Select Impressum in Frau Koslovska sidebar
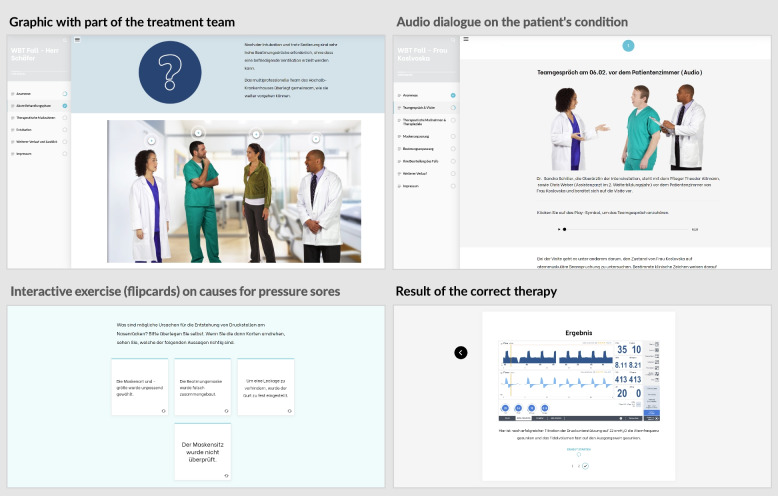Image resolution: width=778 pixels, height=496 pixels. (410, 186)
